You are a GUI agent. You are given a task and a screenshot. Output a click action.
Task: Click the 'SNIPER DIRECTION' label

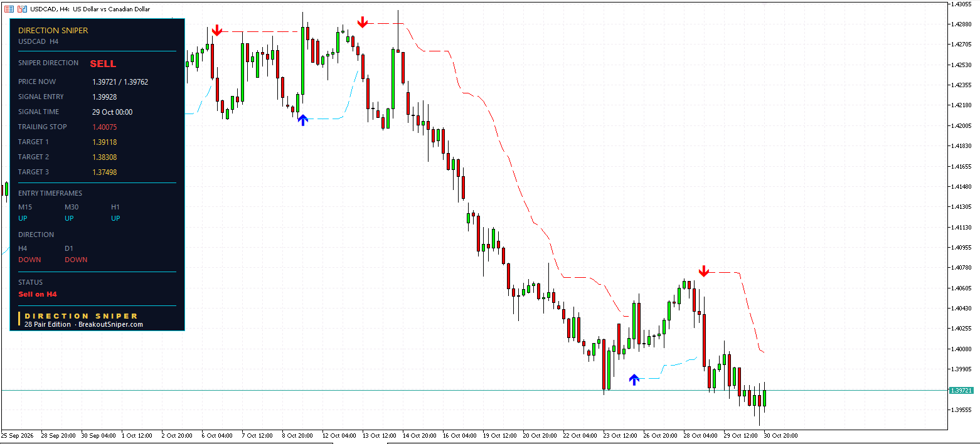48,63
